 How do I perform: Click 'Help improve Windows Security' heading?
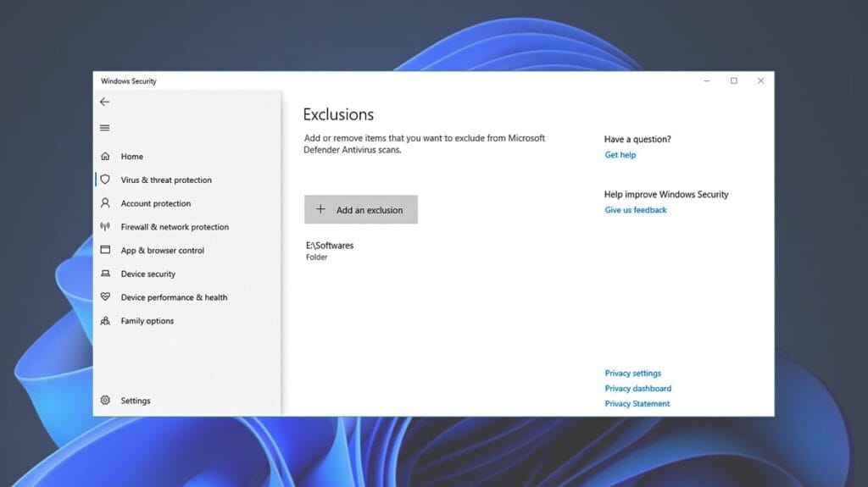pyautogui.click(x=666, y=194)
